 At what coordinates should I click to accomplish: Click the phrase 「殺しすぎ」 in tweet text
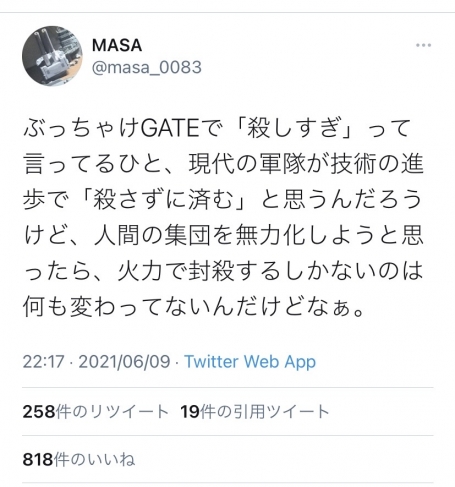pyautogui.click(x=293, y=128)
